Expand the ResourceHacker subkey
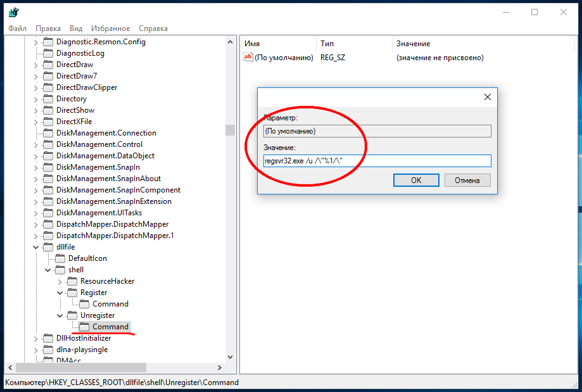The image size is (582, 392). tap(60, 282)
